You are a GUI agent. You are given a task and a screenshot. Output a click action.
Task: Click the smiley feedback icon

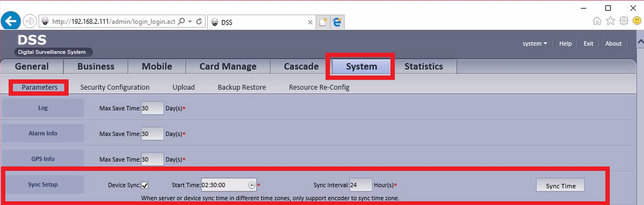tap(637, 21)
